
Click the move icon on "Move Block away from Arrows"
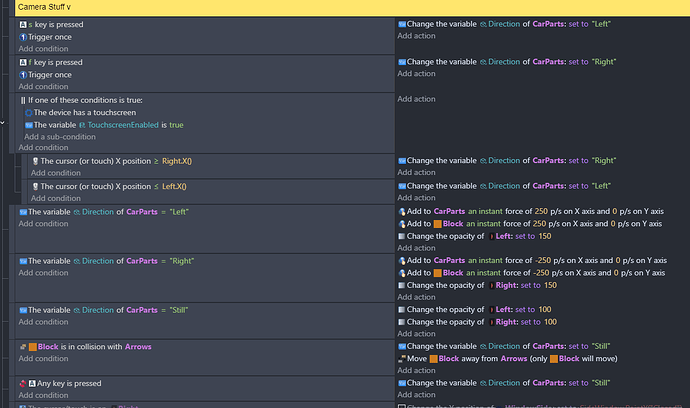pyautogui.click(x=402, y=358)
